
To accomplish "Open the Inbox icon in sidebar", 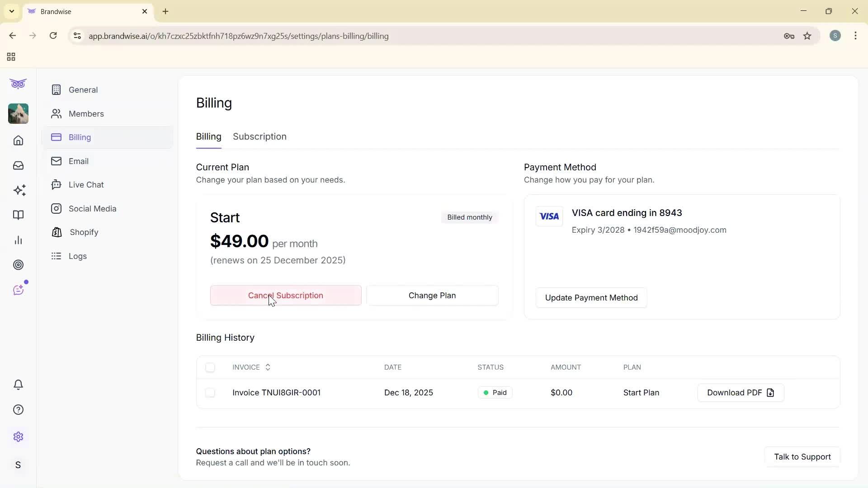I will click(x=18, y=165).
